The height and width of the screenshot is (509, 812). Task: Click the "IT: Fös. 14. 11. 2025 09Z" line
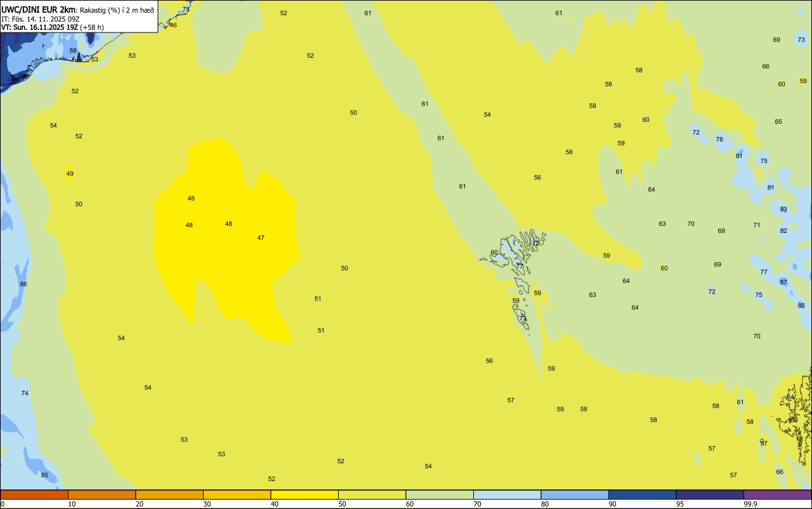pyautogui.click(x=40, y=19)
